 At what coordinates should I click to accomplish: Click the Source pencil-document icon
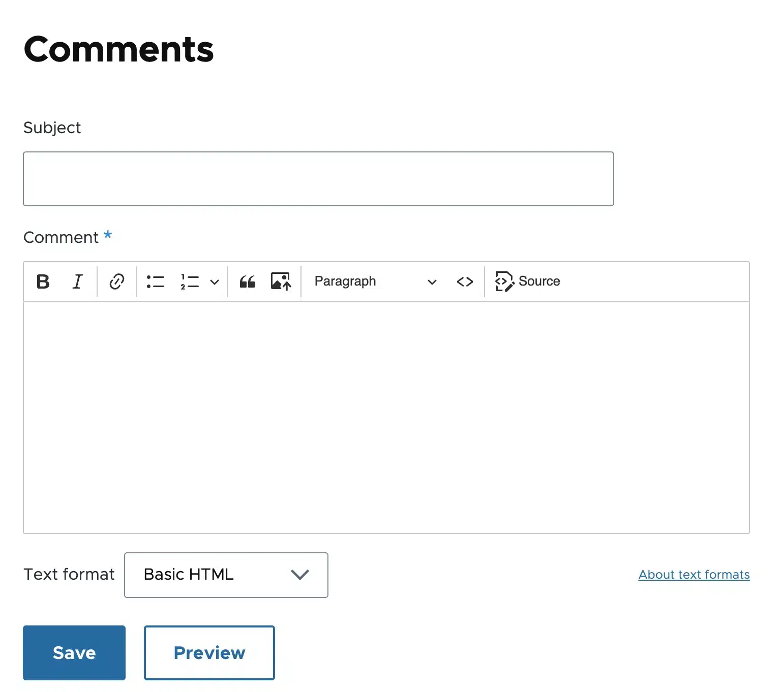point(504,281)
